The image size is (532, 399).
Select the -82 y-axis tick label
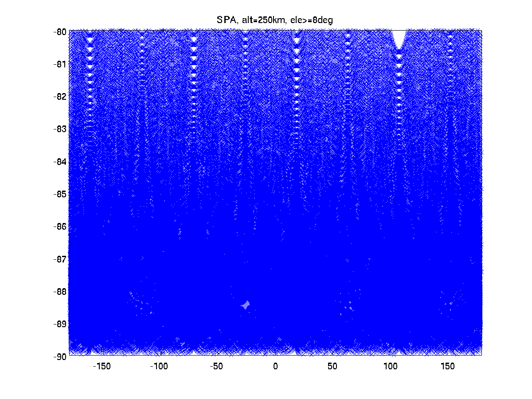[x=60, y=96]
